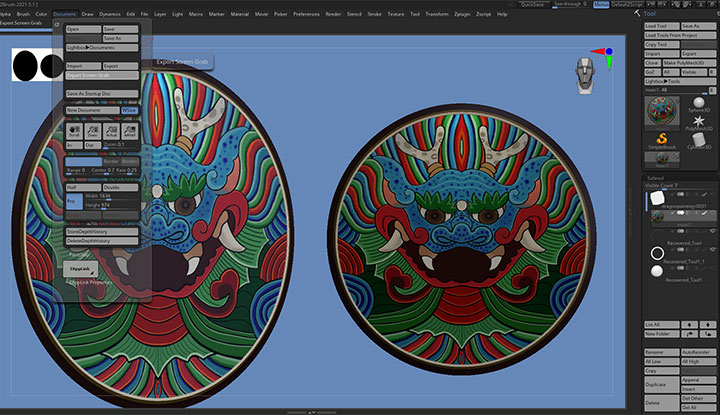Toggle the Pro proportional constraint
This screenshot has height=415, width=720.
[74, 201]
